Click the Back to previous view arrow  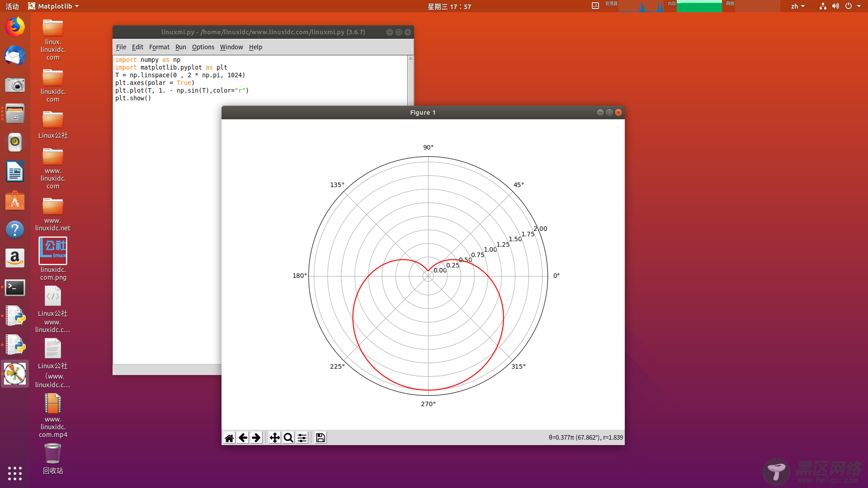[243, 438]
